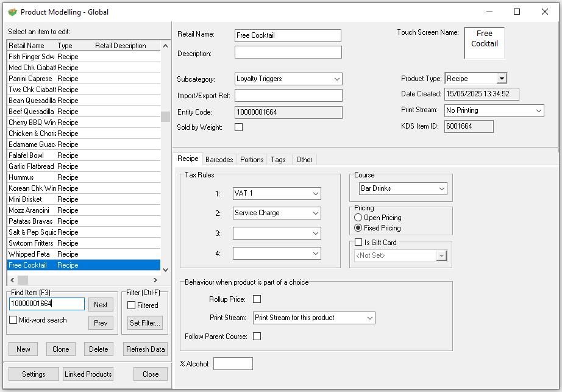Open Tax Rule 2 dropdown showing Service Charge
This screenshot has height=392, width=562.
coord(277,213)
